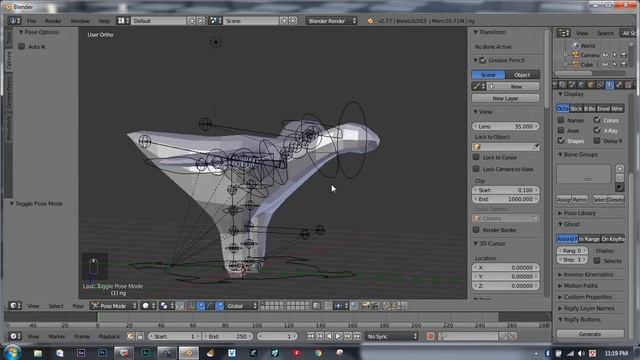
Task: Enable Render Border checkbox
Action: click(476, 230)
